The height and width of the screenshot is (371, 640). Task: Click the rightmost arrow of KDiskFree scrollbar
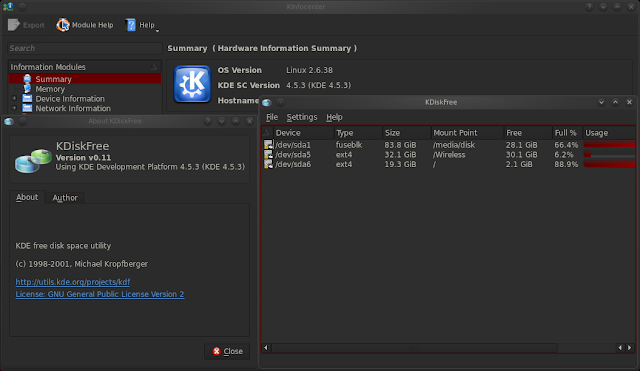click(630, 348)
